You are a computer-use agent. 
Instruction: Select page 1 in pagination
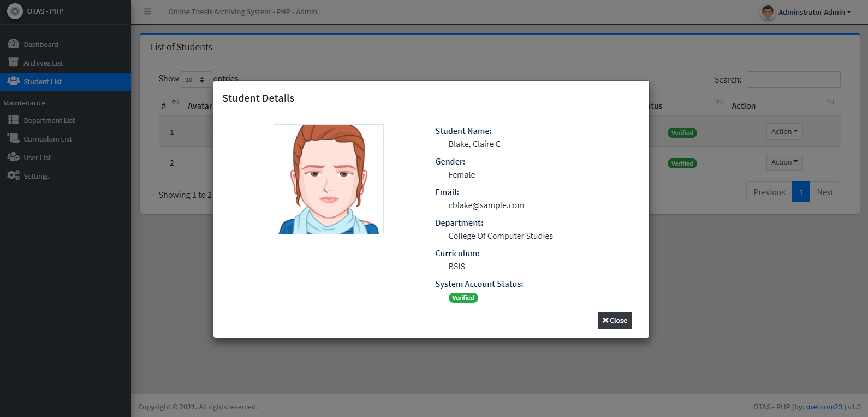(x=801, y=192)
